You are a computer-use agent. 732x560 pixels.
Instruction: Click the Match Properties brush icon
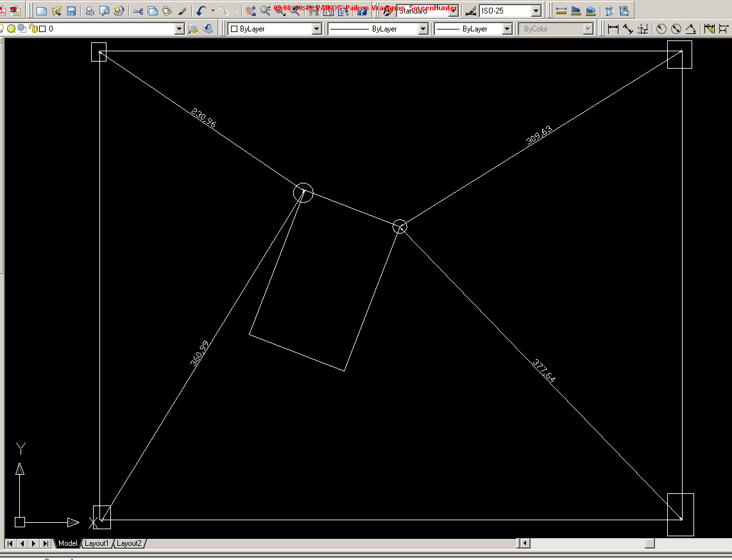[x=182, y=11]
